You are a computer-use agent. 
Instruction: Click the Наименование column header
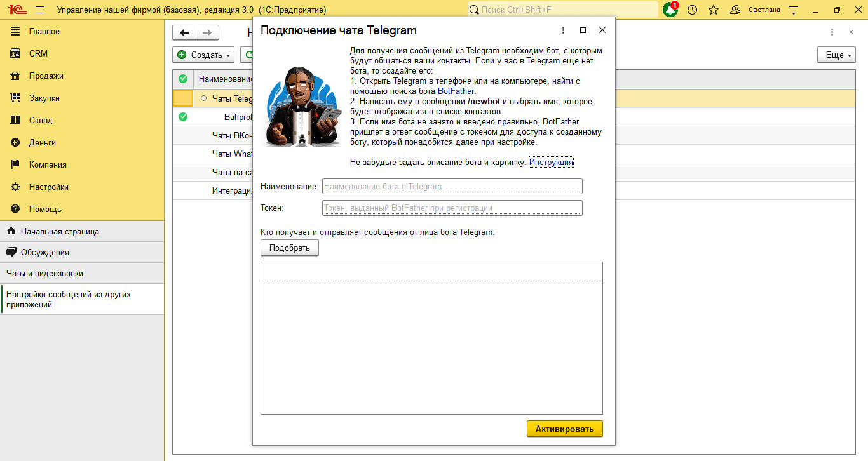(226, 79)
